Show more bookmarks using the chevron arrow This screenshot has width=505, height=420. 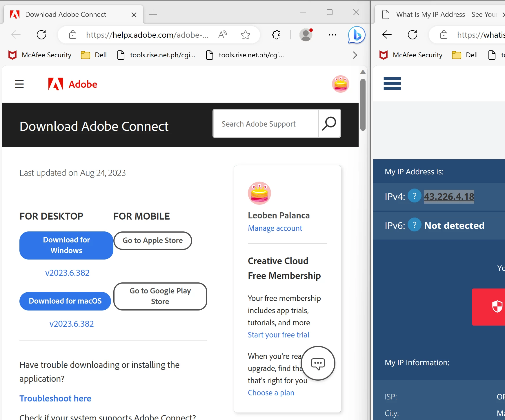355,55
